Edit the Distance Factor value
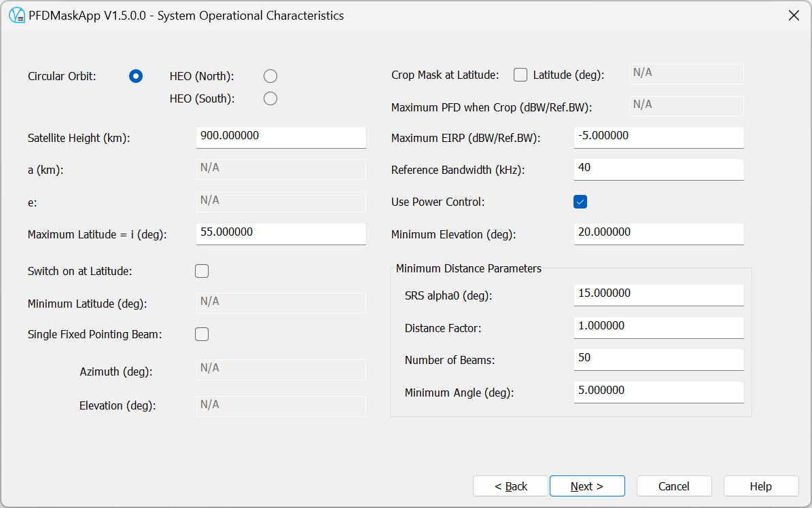The image size is (812, 508). pyautogui.click(x=658, y=327)
